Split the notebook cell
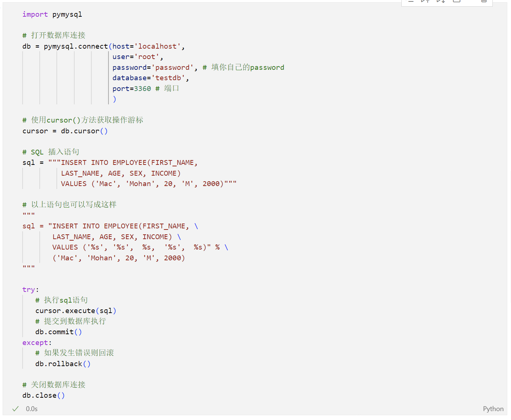 [457, 2]
